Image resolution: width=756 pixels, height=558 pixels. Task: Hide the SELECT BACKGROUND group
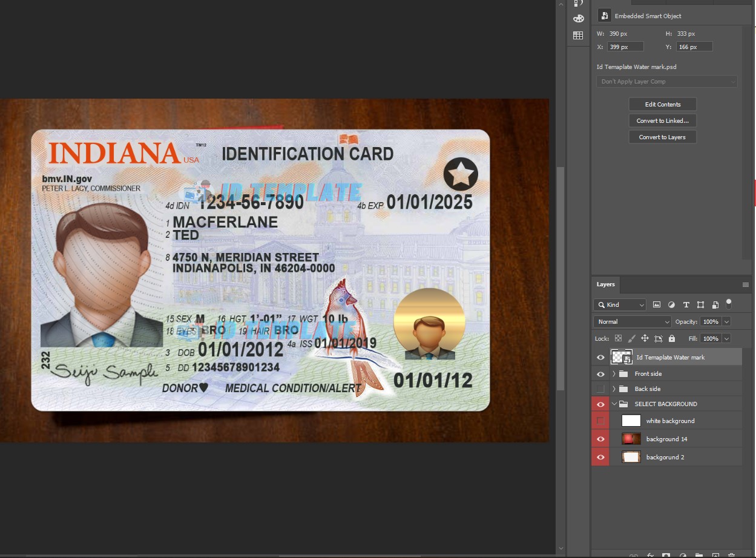click(600, 404)
